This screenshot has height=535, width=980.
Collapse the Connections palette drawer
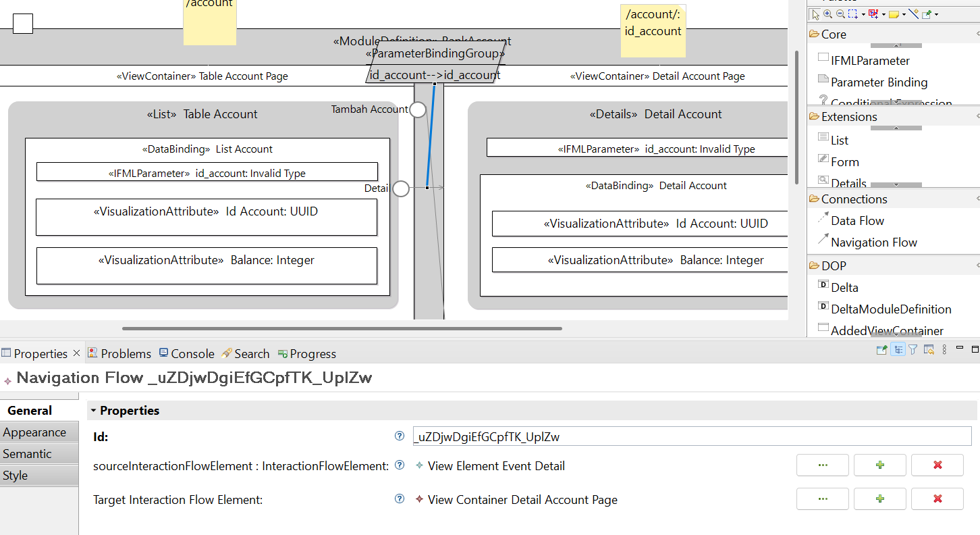pos(894,199)
